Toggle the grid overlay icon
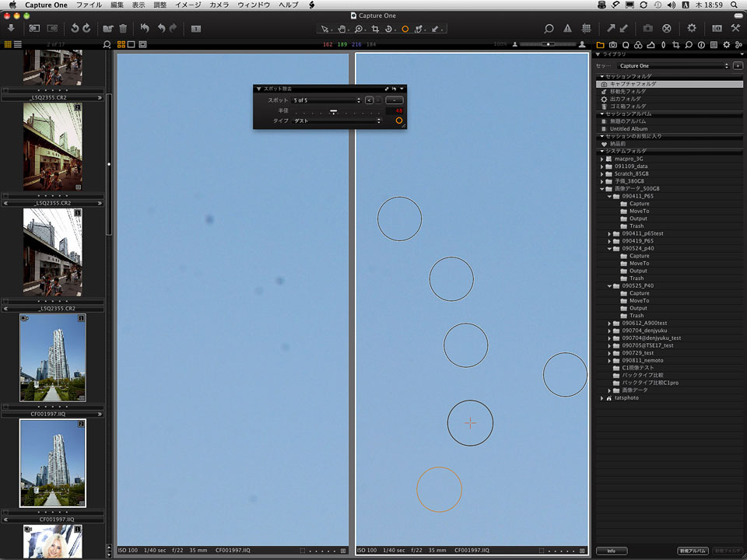The image size is (747, 560). click(x=587, y=29)
